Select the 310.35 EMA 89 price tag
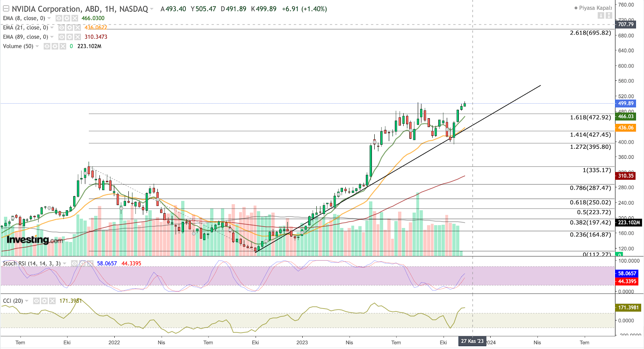 [626, 176]
